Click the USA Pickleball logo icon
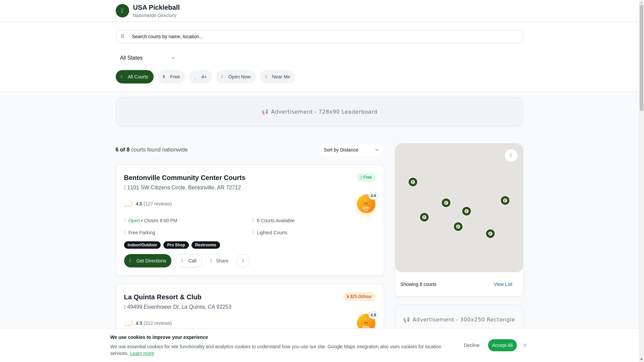The image size is (644, 362). pyautogui.click(x=122, y=11)
